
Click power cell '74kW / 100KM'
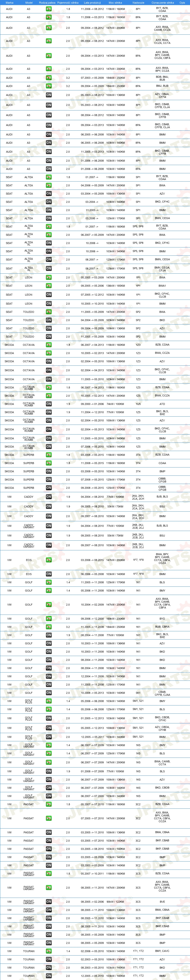tap(116, 404)
